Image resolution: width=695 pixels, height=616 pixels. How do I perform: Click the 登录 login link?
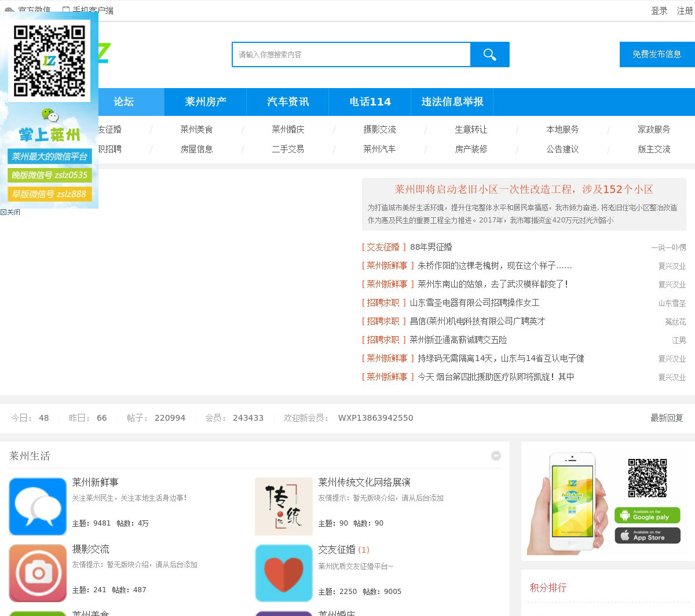tap(659, 10)
